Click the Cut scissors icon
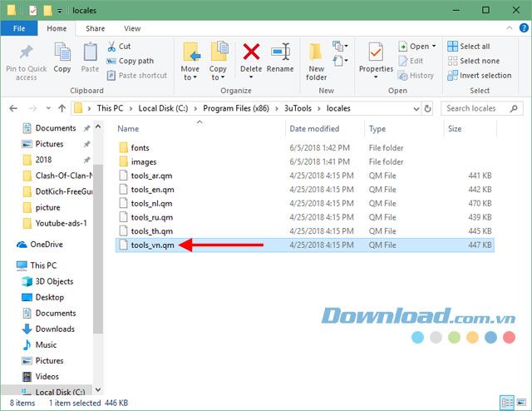The width and height of the screenshot is (532, 411). point(112,47)
